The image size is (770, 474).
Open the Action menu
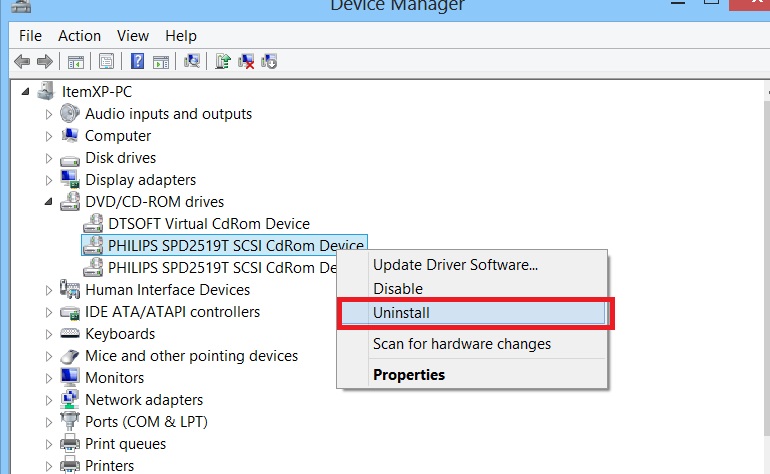coord(79,36)
